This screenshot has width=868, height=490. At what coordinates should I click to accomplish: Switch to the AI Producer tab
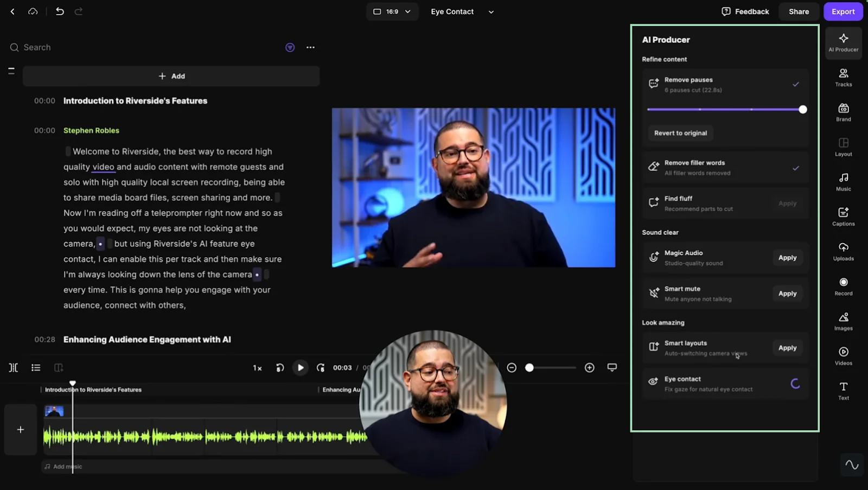[843, 43]
